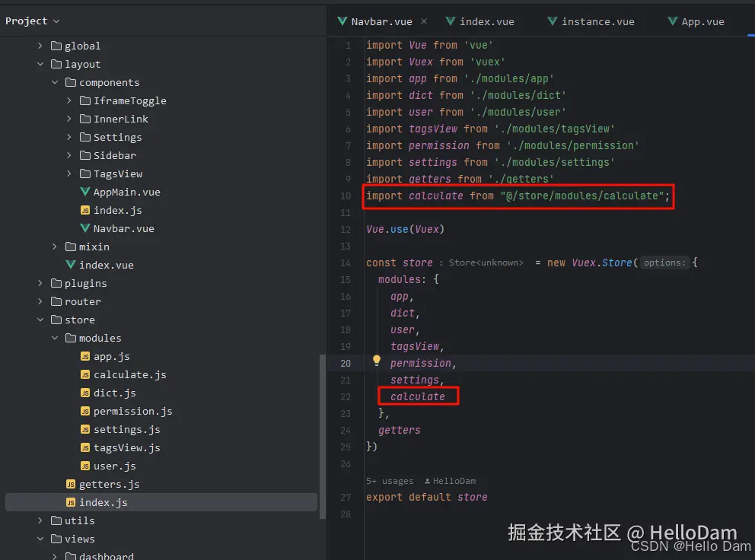Click the '@/store/modules/calculate' import path
The height and width of the screenshot is (560, 755).
pyautogui.click(x=581, y=196)
